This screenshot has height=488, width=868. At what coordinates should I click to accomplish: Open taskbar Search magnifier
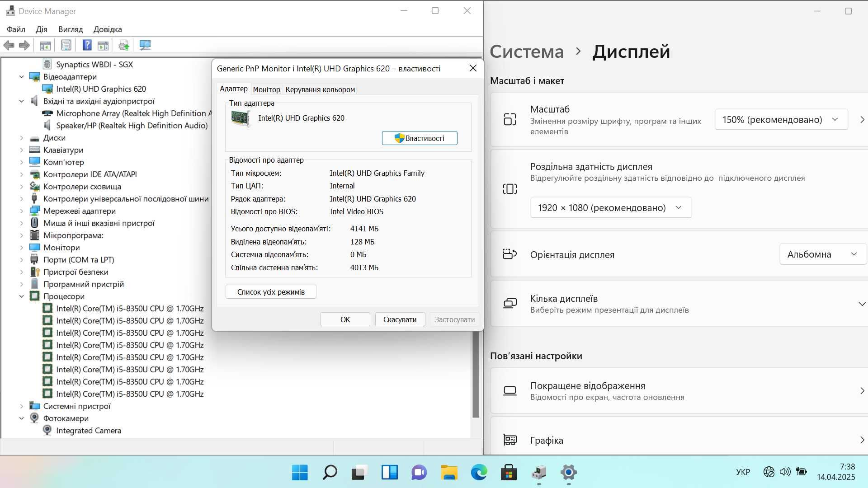click(x=330, y=473)
